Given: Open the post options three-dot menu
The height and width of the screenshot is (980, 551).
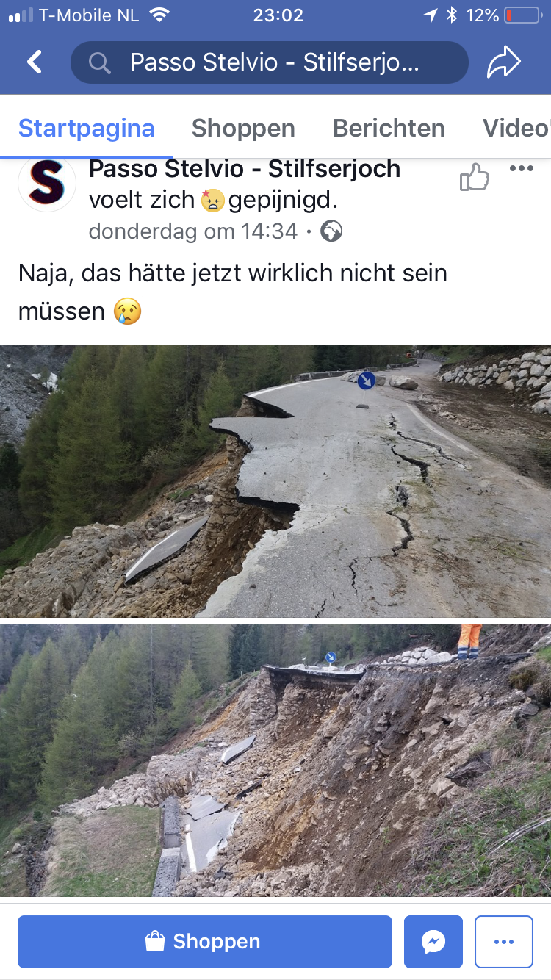Looking at the screenshot, I should pyautogui.click(x=522, y=169).
